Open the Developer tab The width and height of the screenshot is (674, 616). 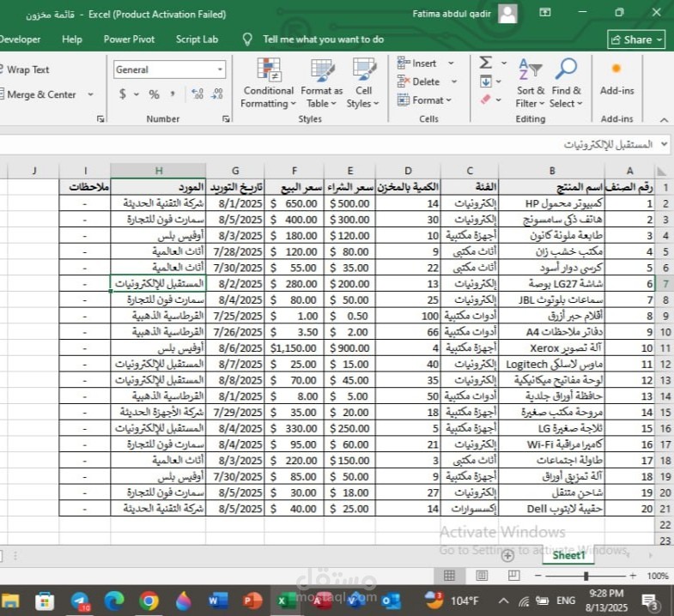tap(20, 39)
